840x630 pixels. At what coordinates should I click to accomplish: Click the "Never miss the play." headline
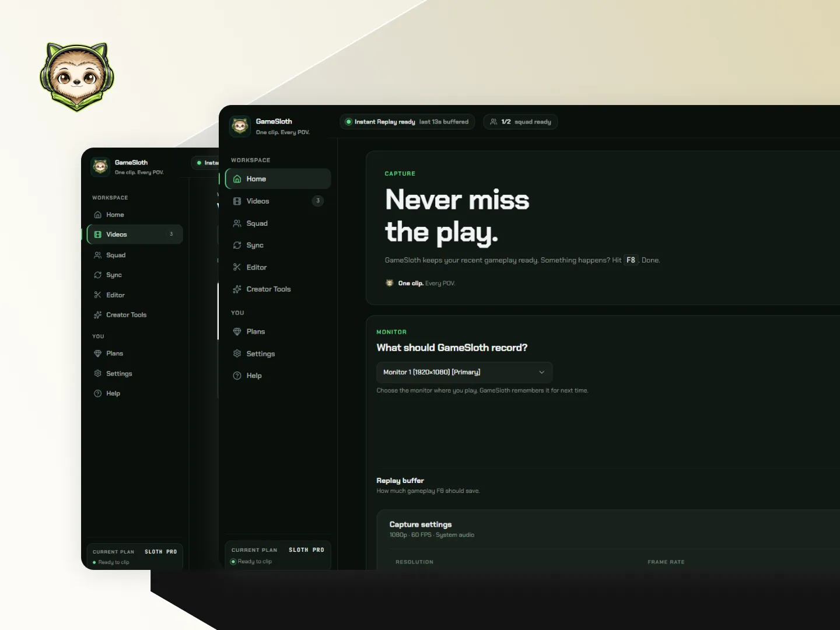[x=457, y=216]
